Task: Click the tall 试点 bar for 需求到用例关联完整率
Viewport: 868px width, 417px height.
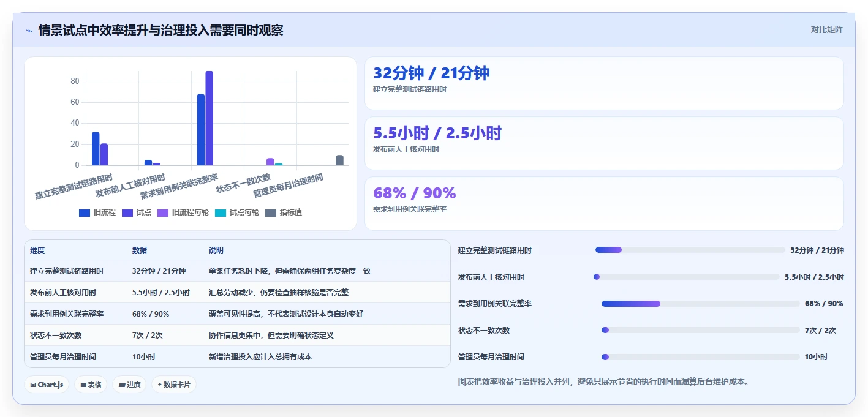Action: coord(209,118)
